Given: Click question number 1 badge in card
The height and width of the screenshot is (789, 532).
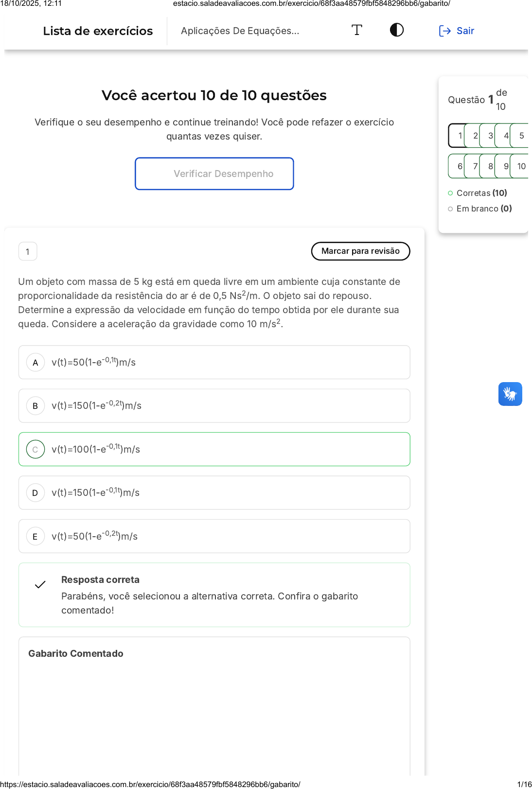Looking at the screenshot, I should point(28,252).
